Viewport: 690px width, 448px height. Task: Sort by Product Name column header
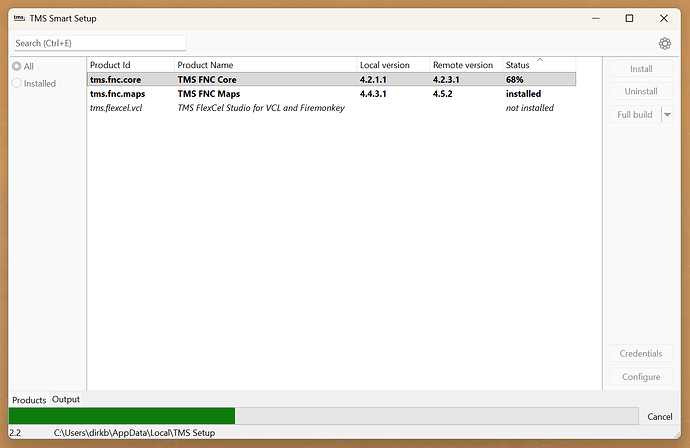(x=265, y=65)
